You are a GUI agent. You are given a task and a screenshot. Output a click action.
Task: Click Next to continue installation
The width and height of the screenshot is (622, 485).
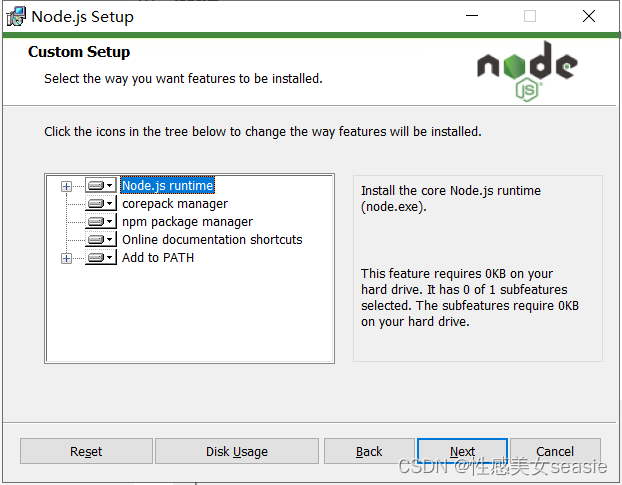(x=462, y=451)
